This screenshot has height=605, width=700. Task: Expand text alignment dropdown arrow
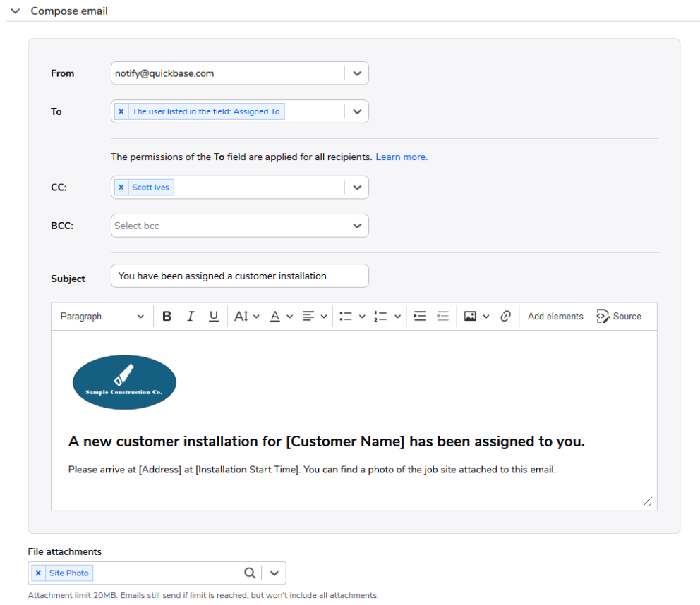(324, 317)
